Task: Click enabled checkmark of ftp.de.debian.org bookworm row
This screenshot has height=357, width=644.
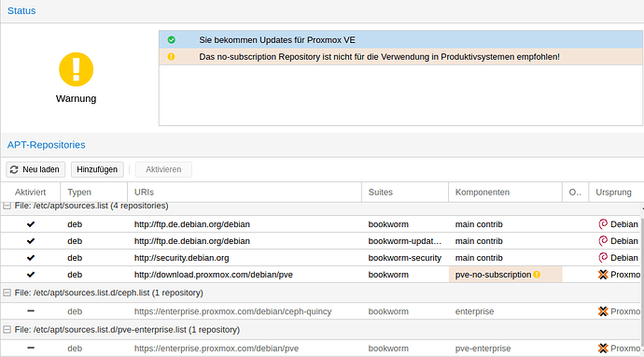Action: (31, 224)
